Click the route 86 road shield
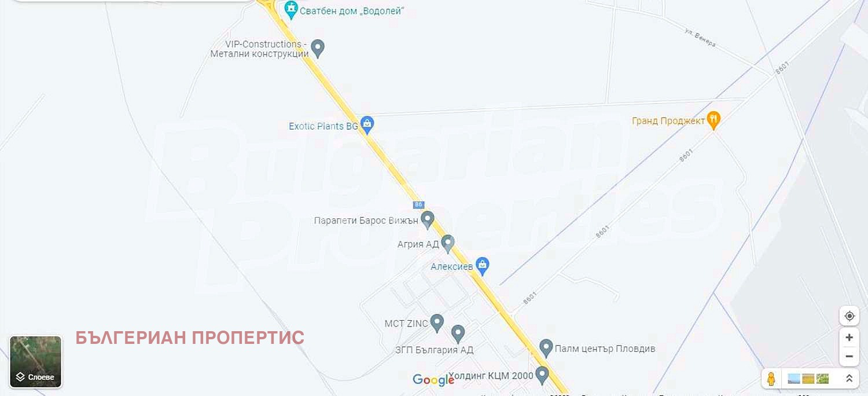The height and width of the screenshot is (396, 868). pos(419,204)
